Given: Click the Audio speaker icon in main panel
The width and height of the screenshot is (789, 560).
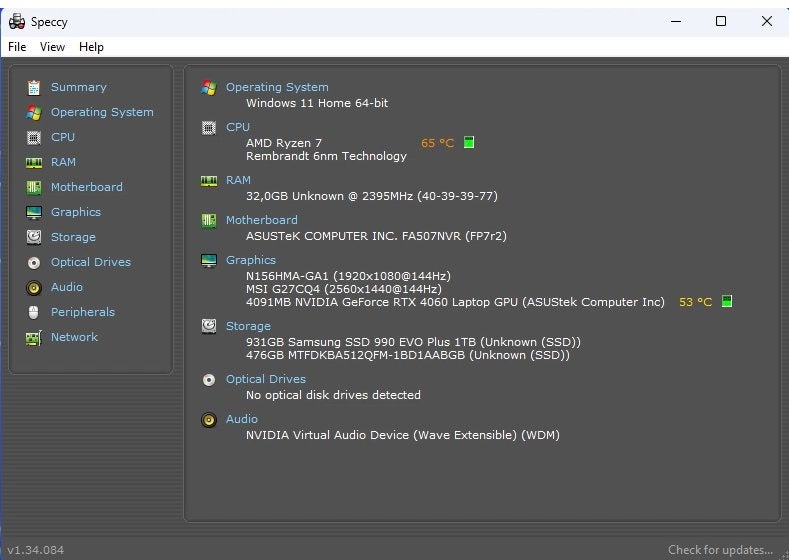Looking at the screenshot, I should point(209,420).
